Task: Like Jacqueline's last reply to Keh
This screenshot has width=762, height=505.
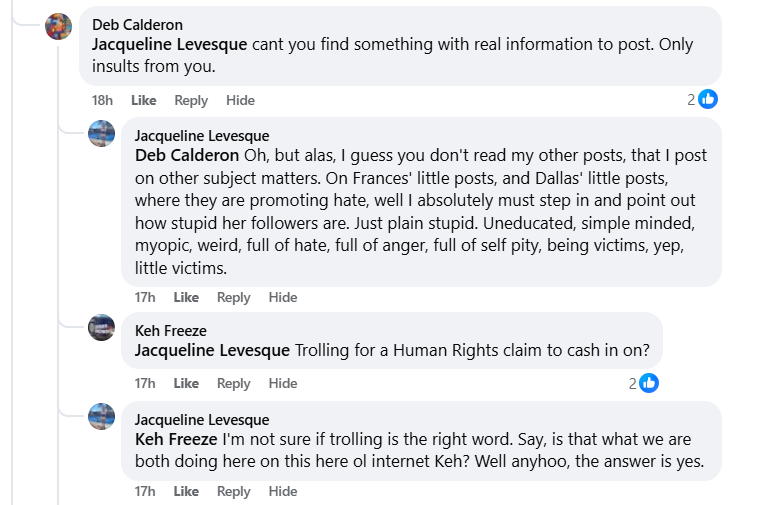Action: (x=186, y=491)
